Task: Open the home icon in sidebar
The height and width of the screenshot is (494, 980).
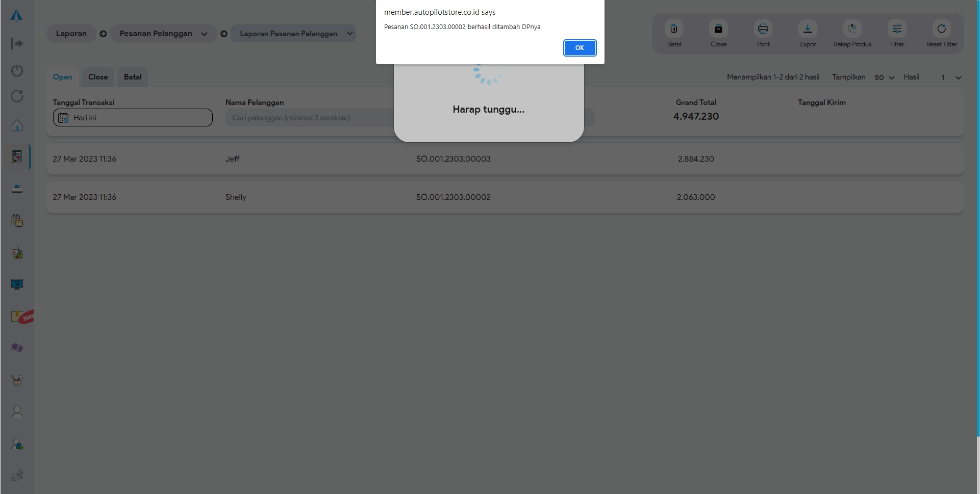Action: [17, 125]
